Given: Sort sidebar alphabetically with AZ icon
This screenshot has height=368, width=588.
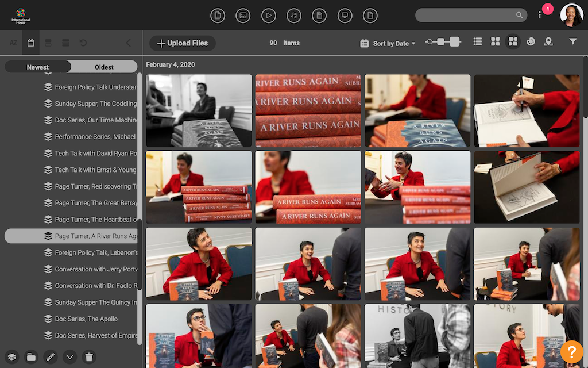Looking at the screenshot, I should [13, 43].
